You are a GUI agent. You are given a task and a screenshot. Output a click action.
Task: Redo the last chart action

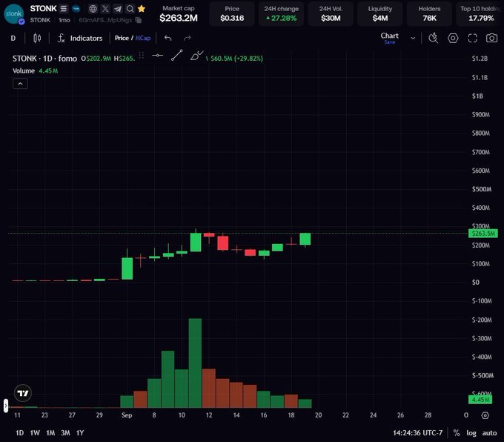click(187, 38)
